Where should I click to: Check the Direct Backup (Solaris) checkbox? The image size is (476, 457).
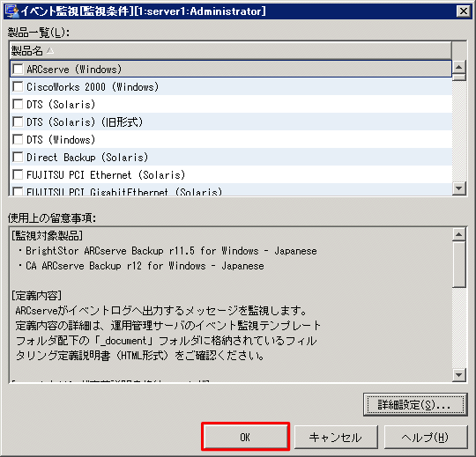(x=18, y=157)
